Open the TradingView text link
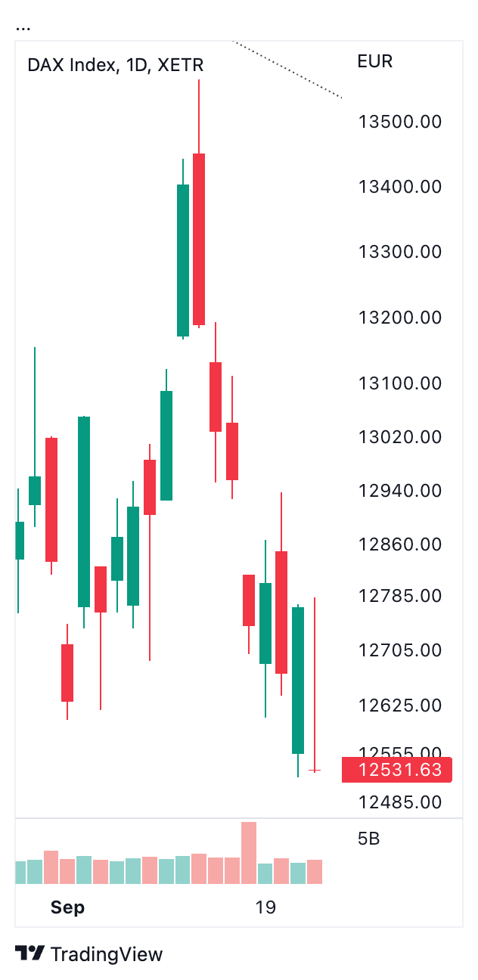 tap(106, 954)
